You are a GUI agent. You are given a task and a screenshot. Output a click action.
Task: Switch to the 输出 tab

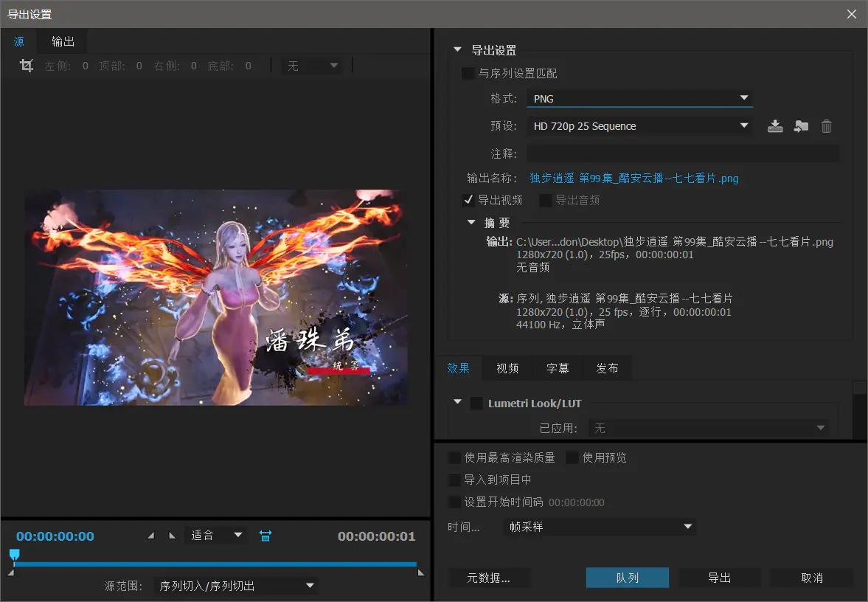point(63,41)
